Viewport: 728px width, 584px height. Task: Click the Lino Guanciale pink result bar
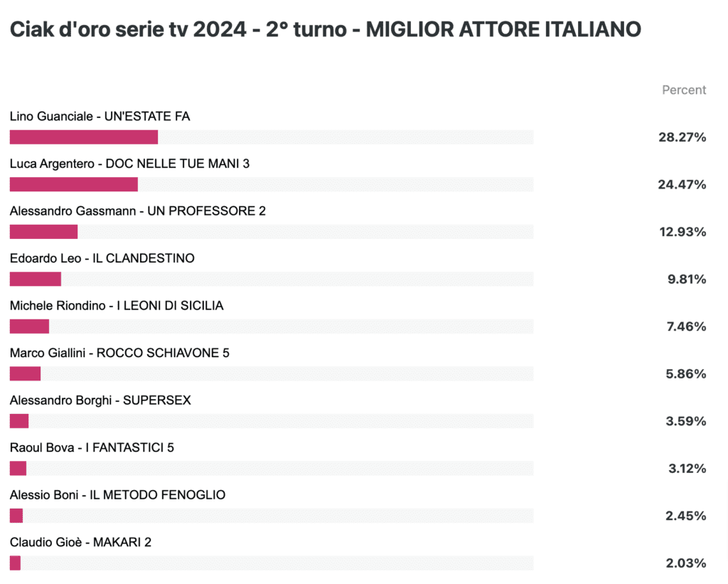coord(84,137)
